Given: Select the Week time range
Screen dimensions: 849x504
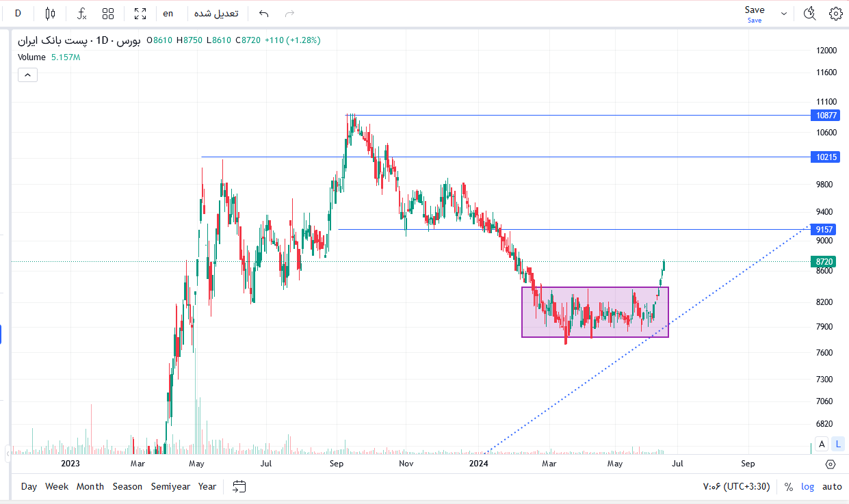Looking at the screenshot, I should click(57, 486).
